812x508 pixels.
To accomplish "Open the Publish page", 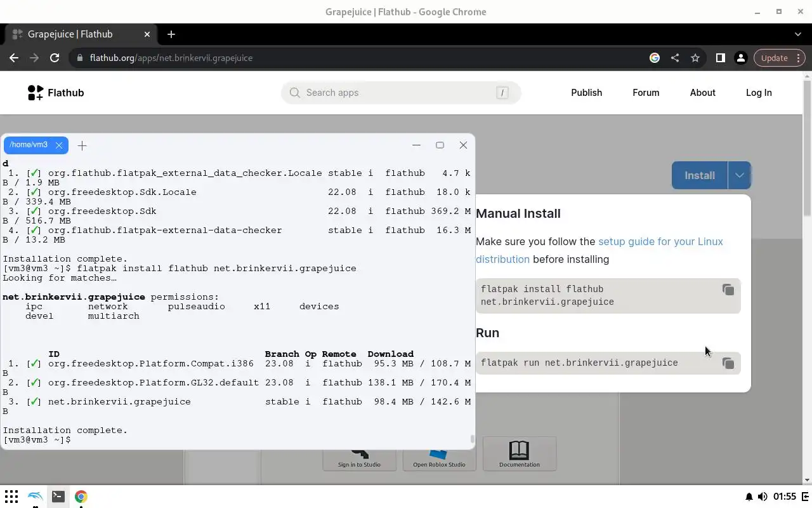I will pos(586,93).
